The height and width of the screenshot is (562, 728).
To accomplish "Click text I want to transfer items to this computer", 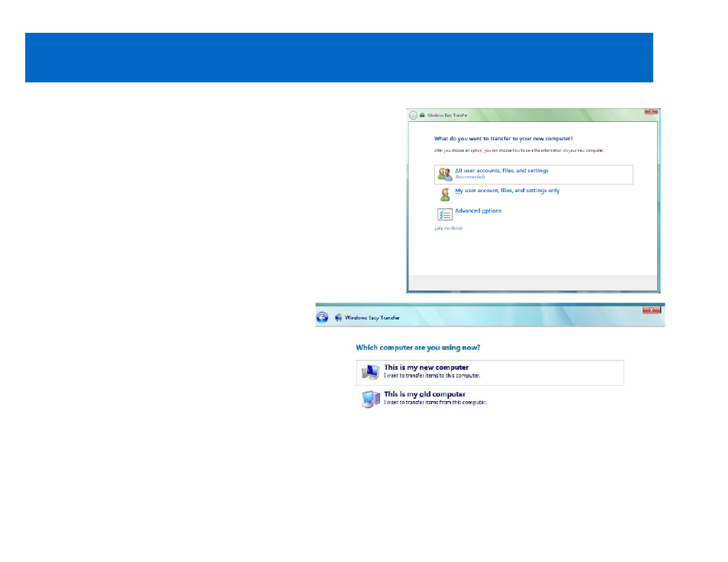I will tap(432, 376).
